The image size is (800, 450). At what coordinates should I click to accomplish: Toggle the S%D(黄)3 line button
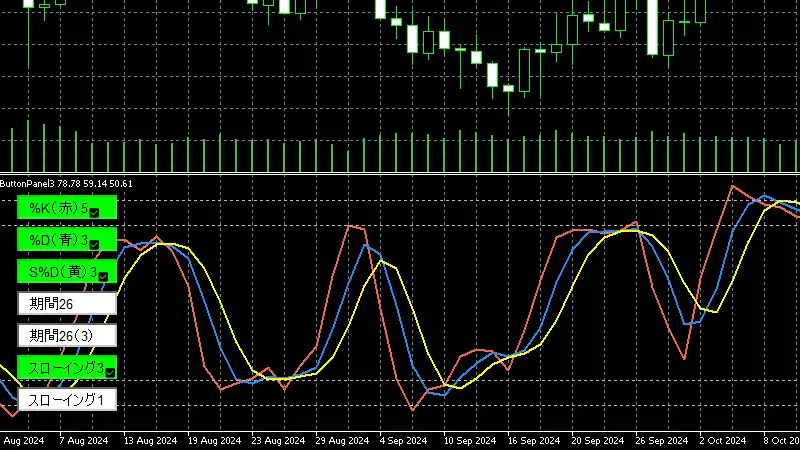click(60, 272)
